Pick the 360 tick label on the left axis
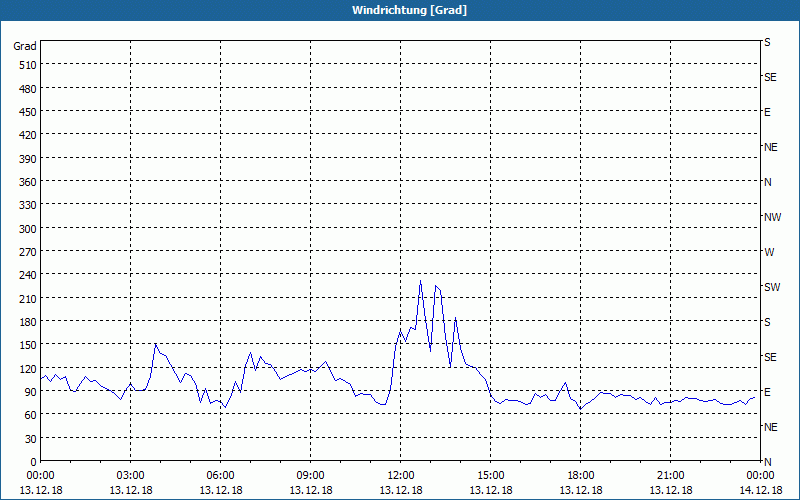Image resolution: width=800 pixels, height=500 pixels. [x=28, y=182]
